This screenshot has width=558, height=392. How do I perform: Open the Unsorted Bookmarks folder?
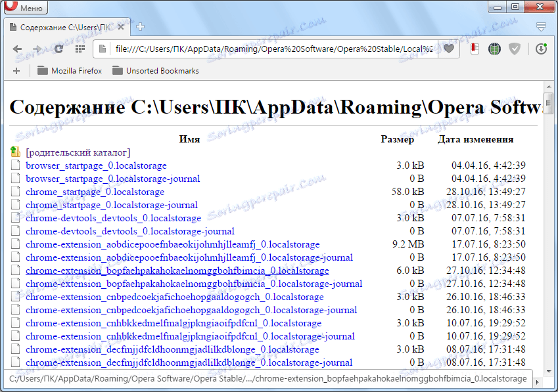tap(156, 71)
